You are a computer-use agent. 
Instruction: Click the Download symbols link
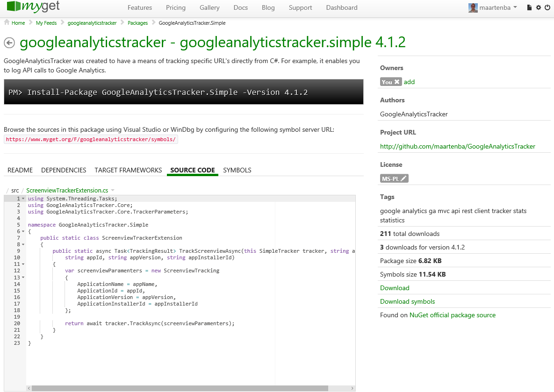click(407, 302)
